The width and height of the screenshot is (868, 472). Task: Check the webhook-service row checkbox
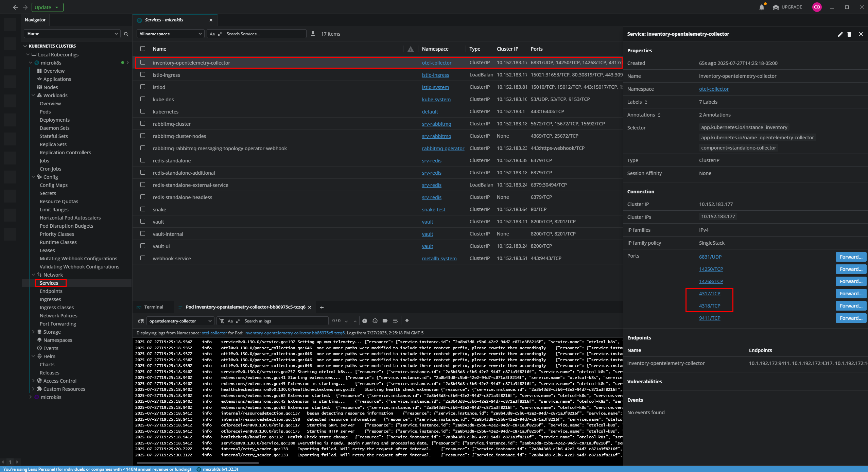[x=143, y=258]
